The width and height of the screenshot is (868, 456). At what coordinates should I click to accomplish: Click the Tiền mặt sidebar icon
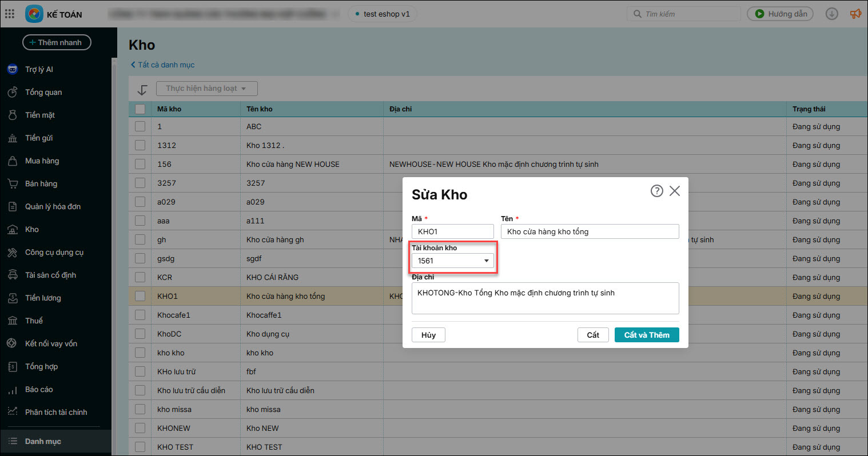13,115
